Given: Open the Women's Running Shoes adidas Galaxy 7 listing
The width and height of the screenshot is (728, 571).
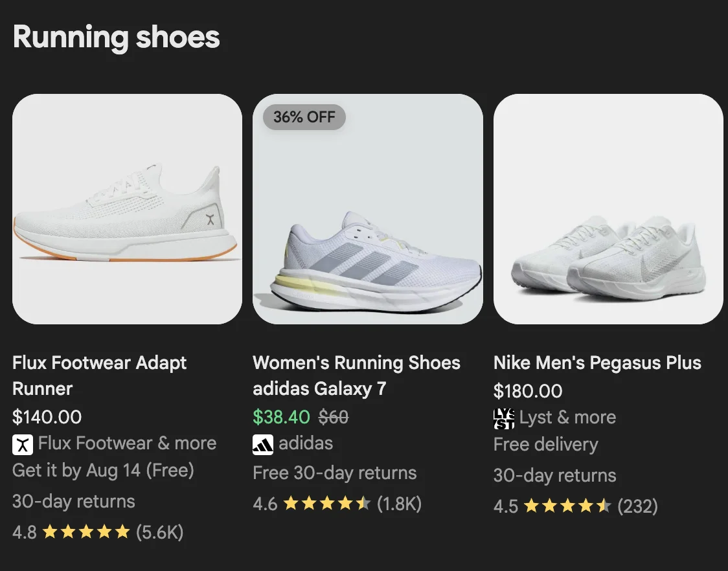Looking at the screenshot, I should click(x=356, y=375).
